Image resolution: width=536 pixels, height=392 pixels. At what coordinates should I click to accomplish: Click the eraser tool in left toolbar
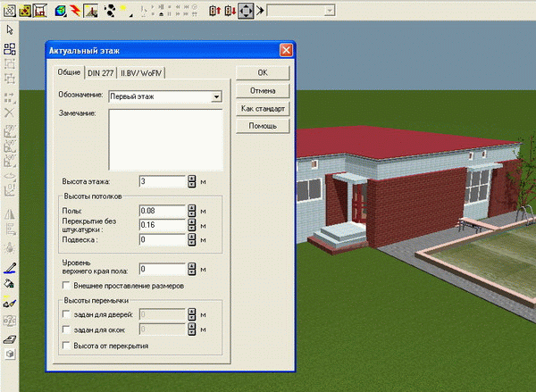point(10,338)
